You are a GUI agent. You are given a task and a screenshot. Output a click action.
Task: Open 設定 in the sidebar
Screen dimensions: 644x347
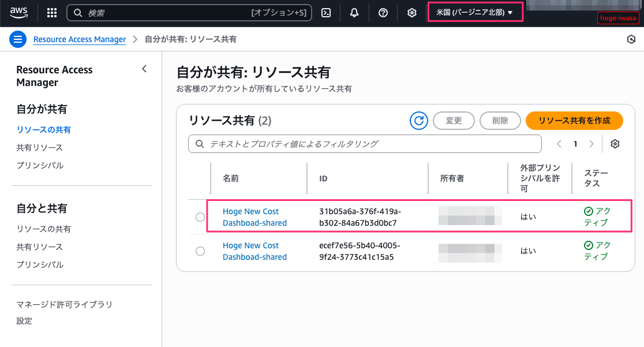tap(24, 321)
